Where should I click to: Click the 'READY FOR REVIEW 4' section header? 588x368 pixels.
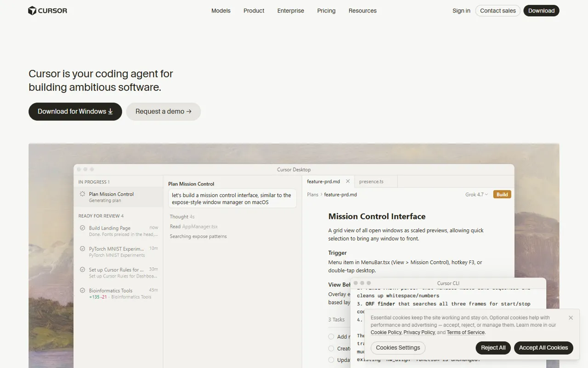click(101, 216)
